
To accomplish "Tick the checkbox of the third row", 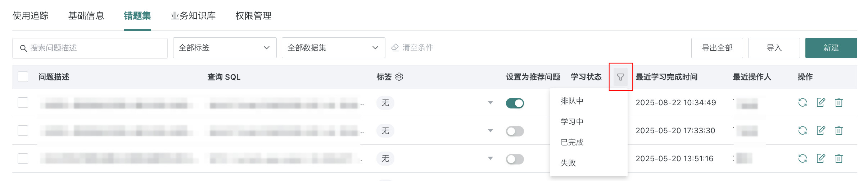I will (23, 158).
